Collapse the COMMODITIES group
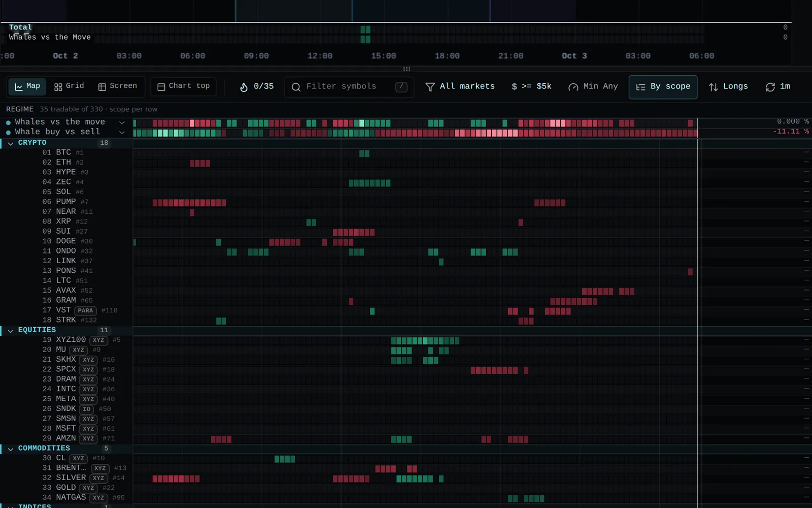Screen dimensions: 812x508 point(10,449)
